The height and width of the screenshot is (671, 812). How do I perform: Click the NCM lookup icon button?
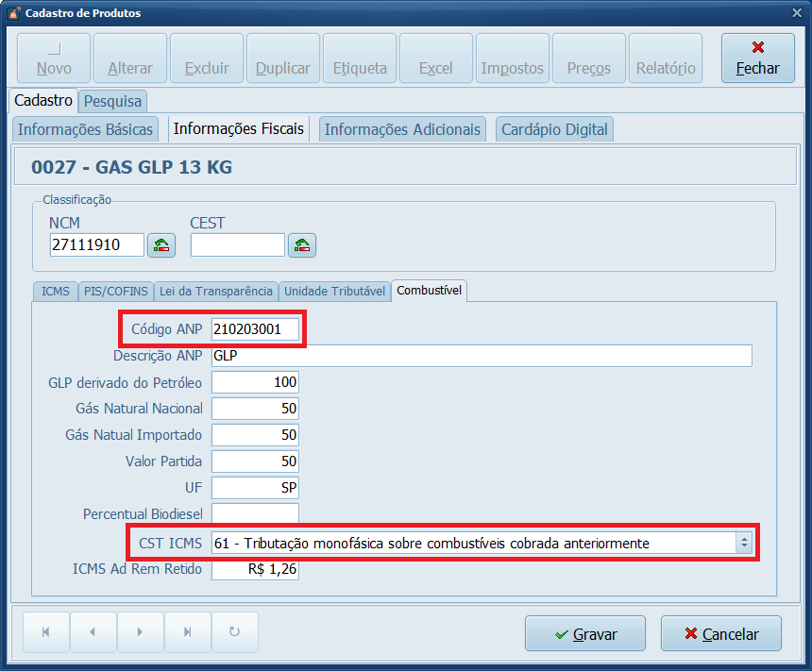161,245
